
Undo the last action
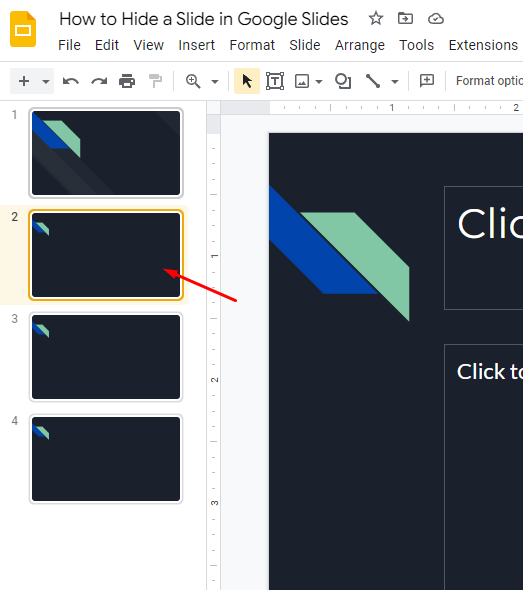click(x=71, y=81)
